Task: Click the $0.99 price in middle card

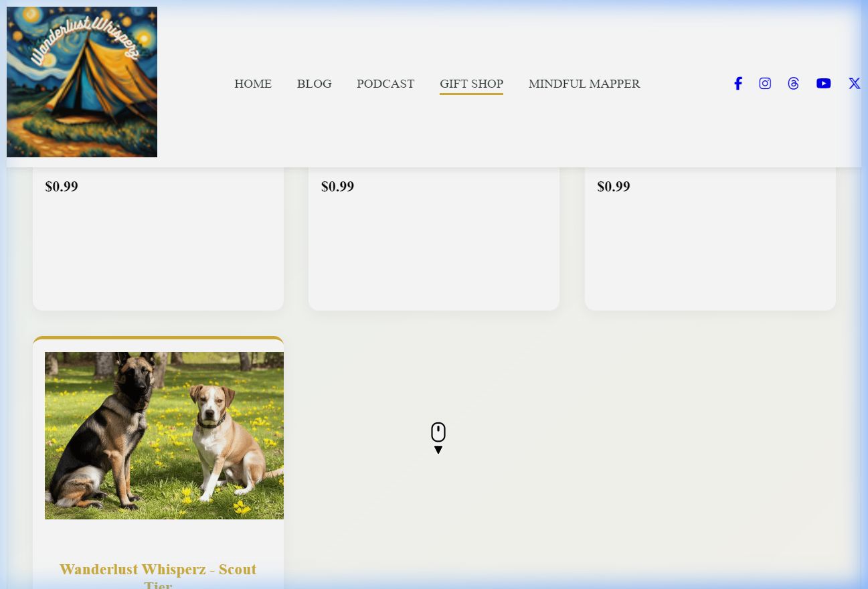Action: click(337, 187)
